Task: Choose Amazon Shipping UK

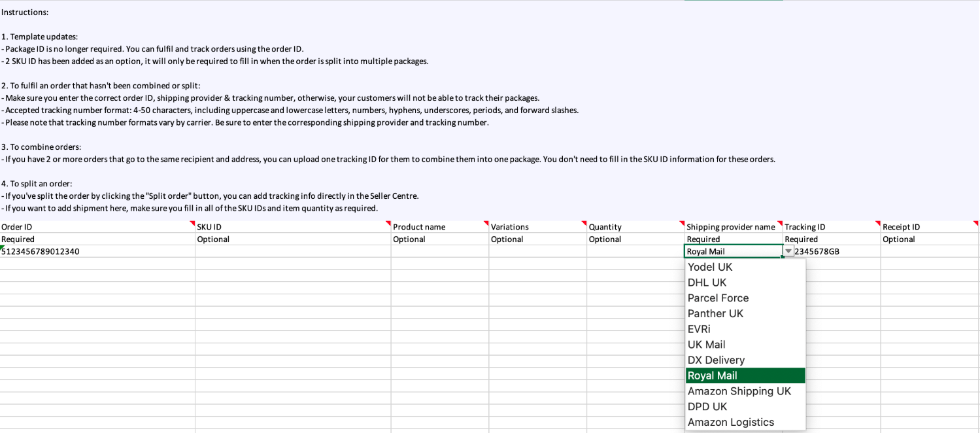Action: [745, 391]
